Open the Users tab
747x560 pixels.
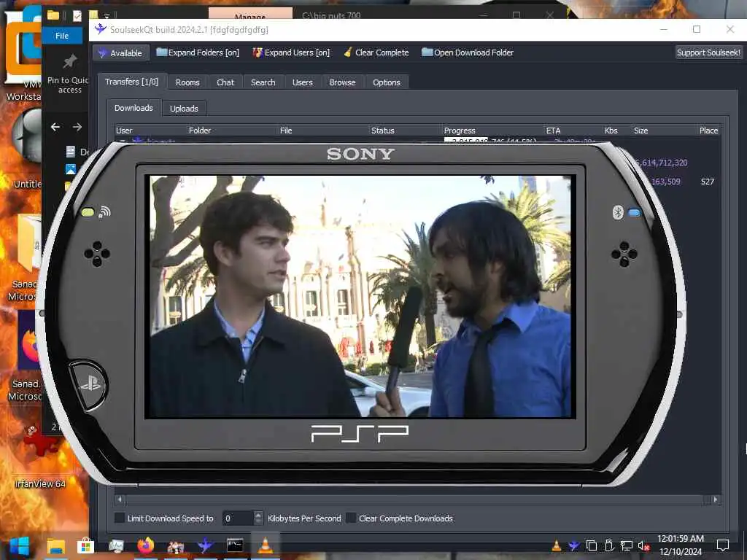303,82
